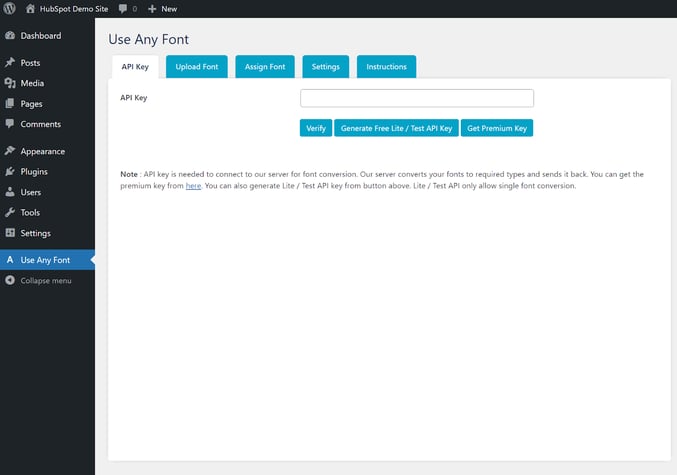This screenshot has height=475, width=677.
Task: Click the Plugins plug icon
Action: tap(10, 171)
